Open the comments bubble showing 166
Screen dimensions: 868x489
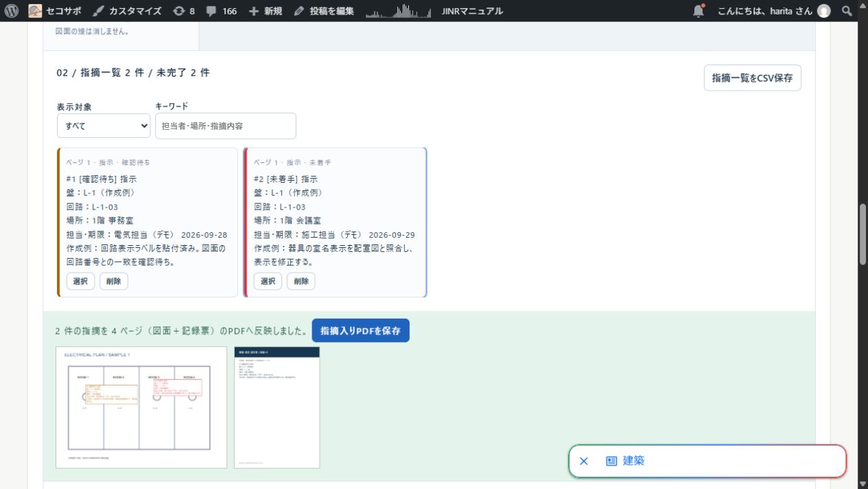point(221,11)
